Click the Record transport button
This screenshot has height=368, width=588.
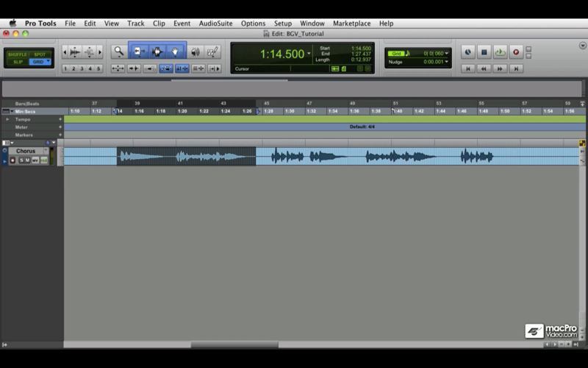click(x=516, y=52)
